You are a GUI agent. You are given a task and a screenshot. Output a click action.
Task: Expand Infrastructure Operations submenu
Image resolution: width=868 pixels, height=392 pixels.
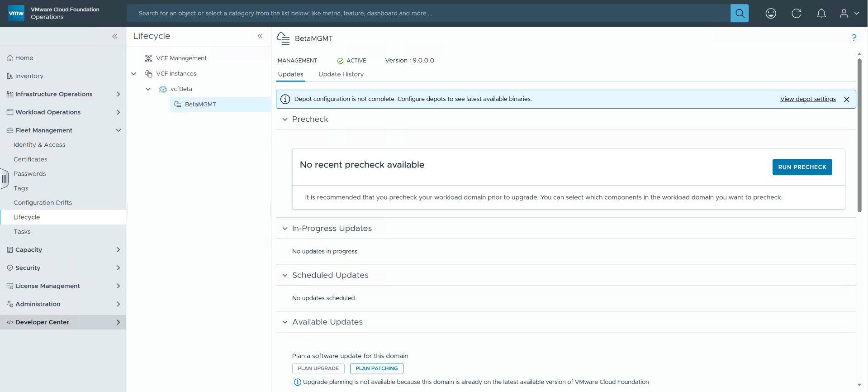[x=119, y=94]
